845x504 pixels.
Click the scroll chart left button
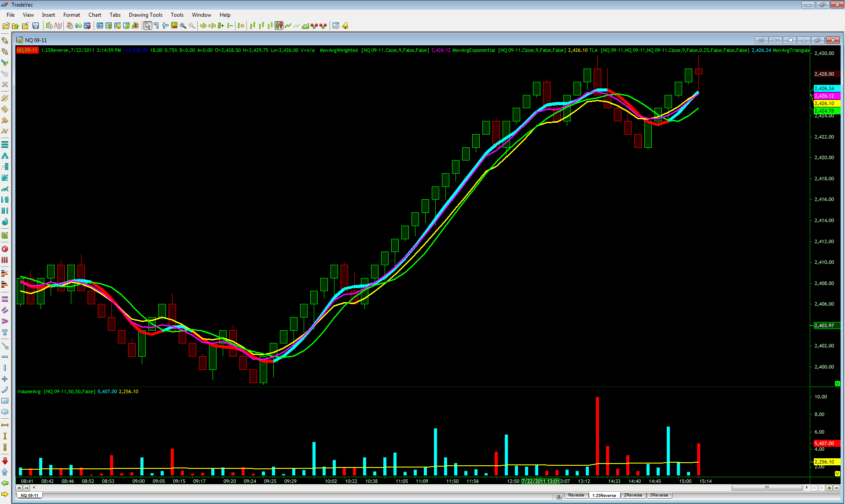19,488
